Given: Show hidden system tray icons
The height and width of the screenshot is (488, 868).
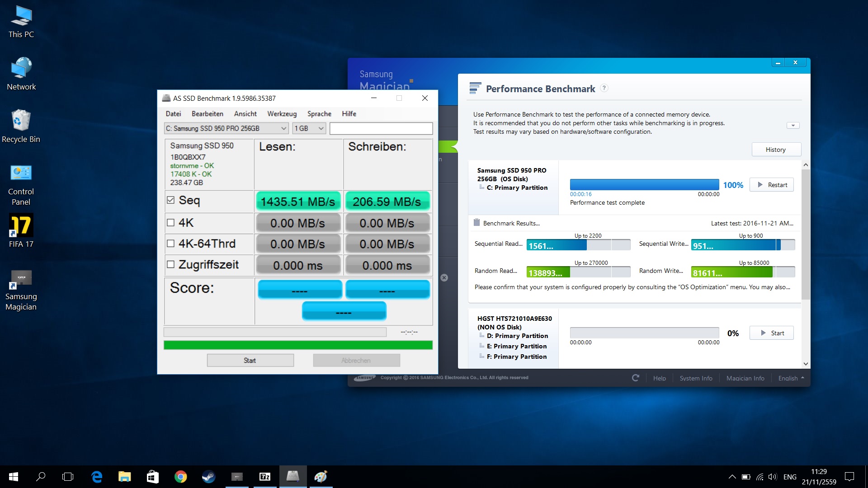Looking at the screenshot, I should coord(732,477).
